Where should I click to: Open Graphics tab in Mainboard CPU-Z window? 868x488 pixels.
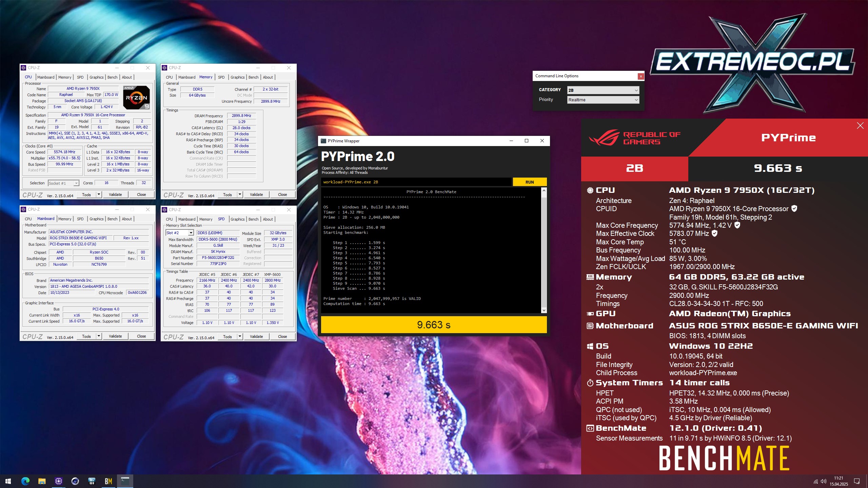pyautogui.click(x=96, y=219)
